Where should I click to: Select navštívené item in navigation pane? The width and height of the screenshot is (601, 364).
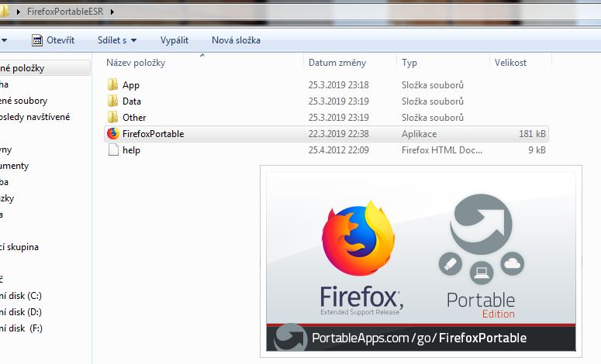coord(35,117)
